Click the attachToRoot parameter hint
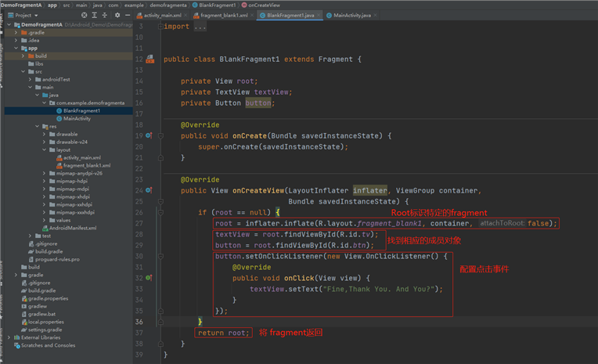 pyautogui.click(x=503, y=223)
